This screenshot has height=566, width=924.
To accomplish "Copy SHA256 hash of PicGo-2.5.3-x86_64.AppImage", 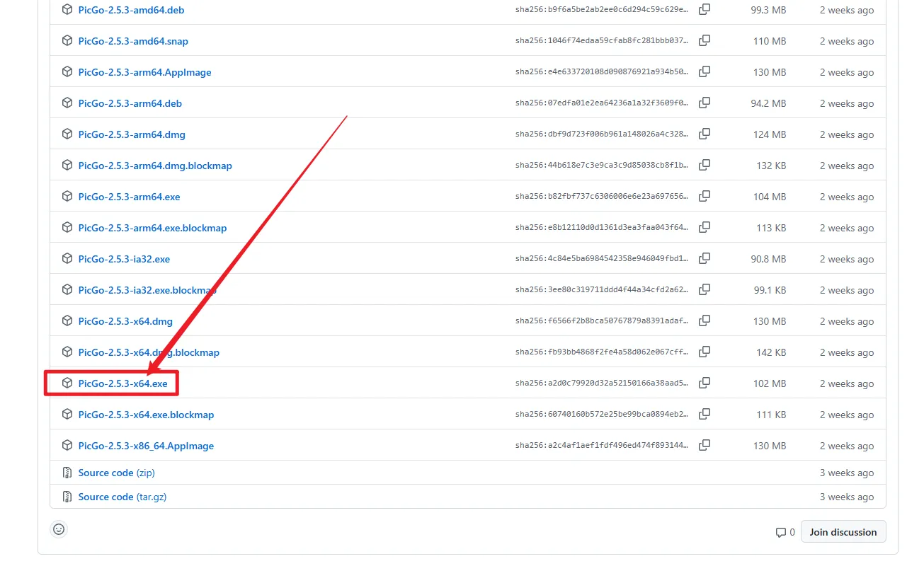I will [705, 446].
